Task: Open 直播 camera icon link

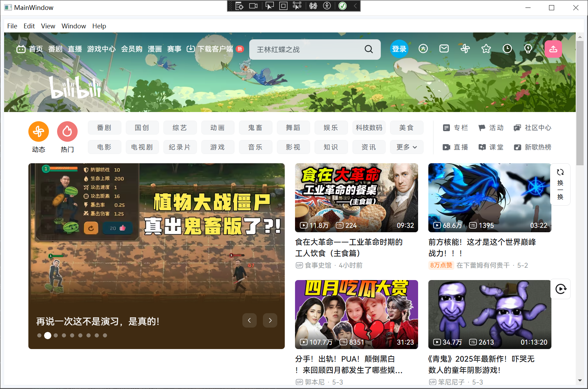Action: pyautogui.click(x=446, y=147)
